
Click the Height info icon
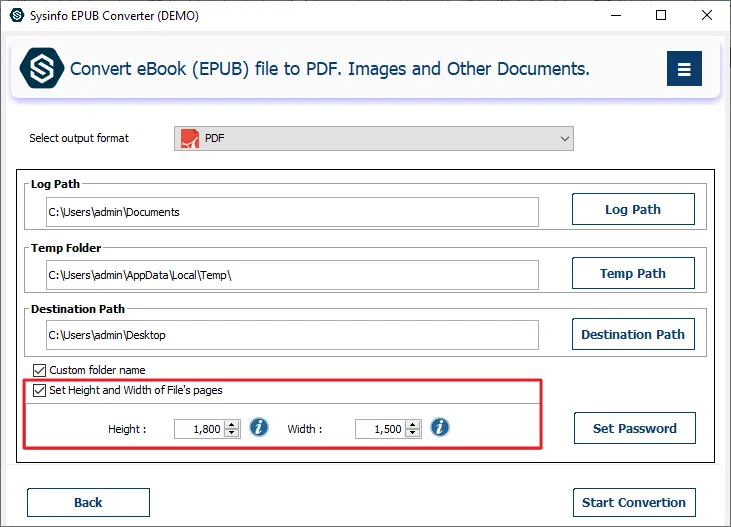pos(259,427)
